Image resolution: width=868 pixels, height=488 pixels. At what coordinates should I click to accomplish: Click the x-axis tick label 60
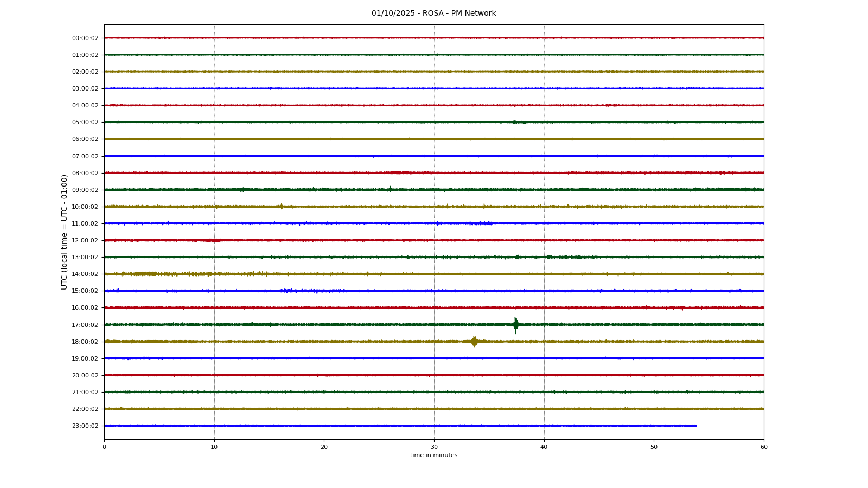click(x=764, y=447)
